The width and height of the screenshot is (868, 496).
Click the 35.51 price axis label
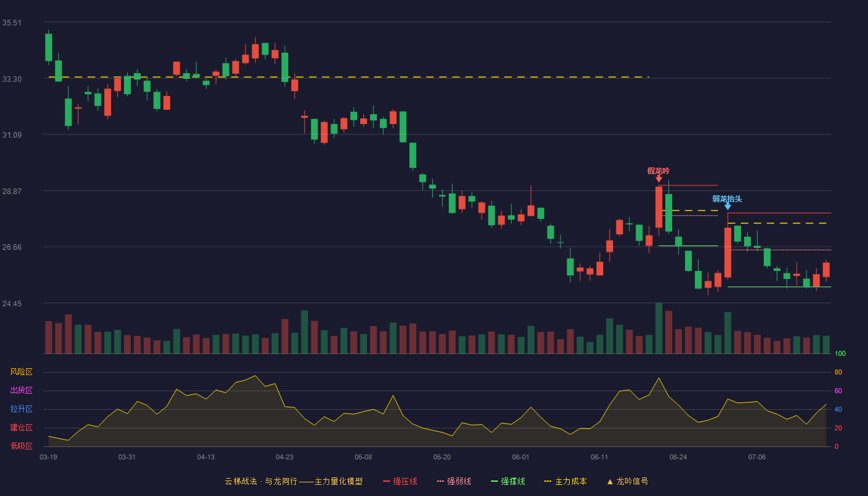[12, 23]
